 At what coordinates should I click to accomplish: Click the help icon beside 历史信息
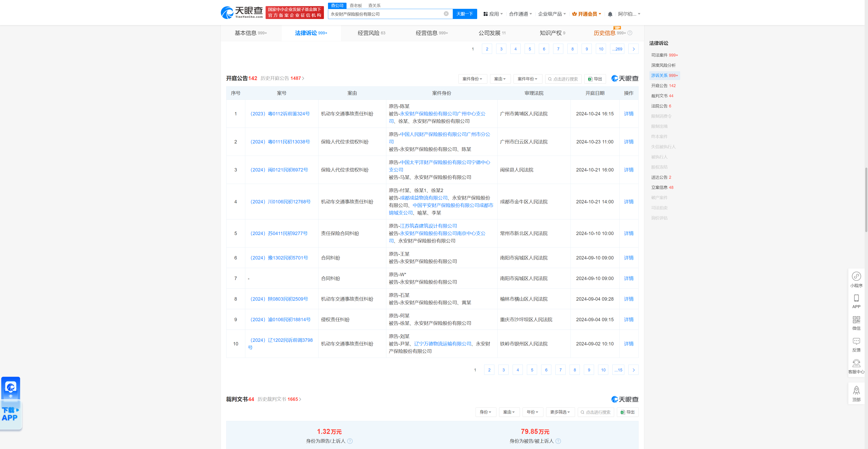630,33
